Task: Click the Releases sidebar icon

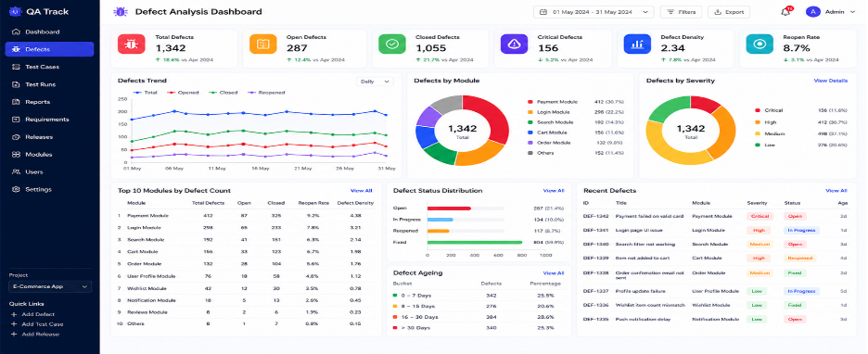Action: point(16,137)
